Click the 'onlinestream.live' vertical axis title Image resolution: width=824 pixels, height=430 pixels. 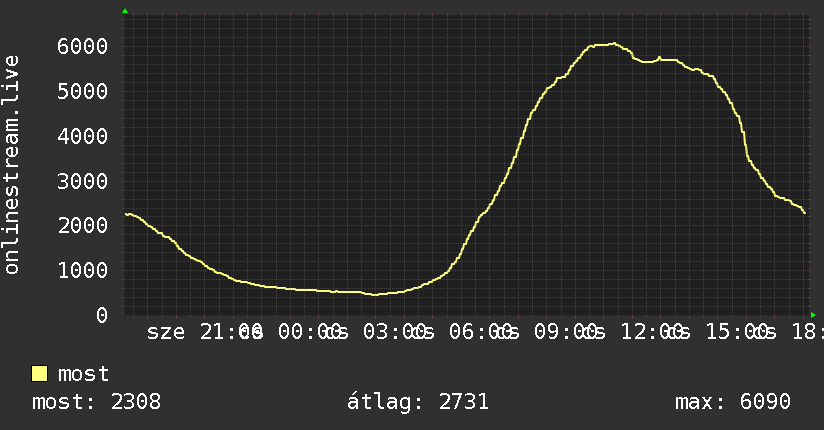coord(12,165)
